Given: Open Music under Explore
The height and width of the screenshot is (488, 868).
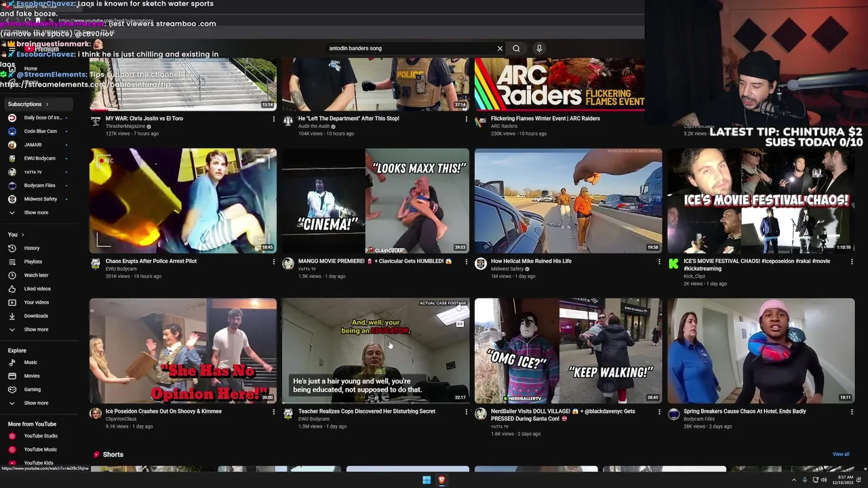Looking at the screenshot, I should pos(31,363).
